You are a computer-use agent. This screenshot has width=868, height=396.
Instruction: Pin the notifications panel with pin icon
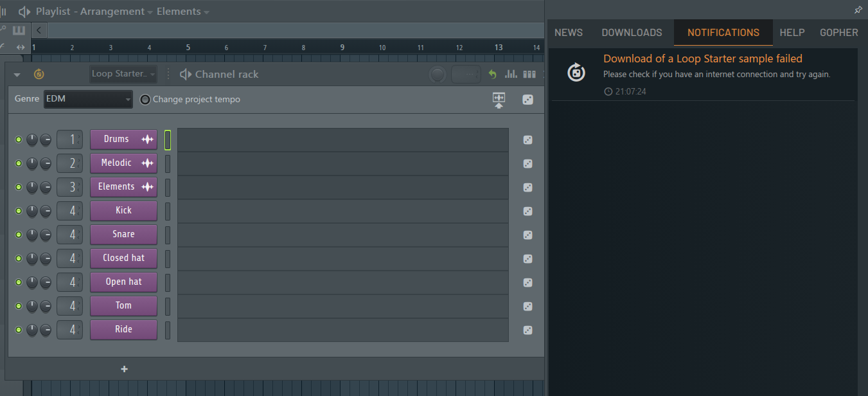(858, 10)
